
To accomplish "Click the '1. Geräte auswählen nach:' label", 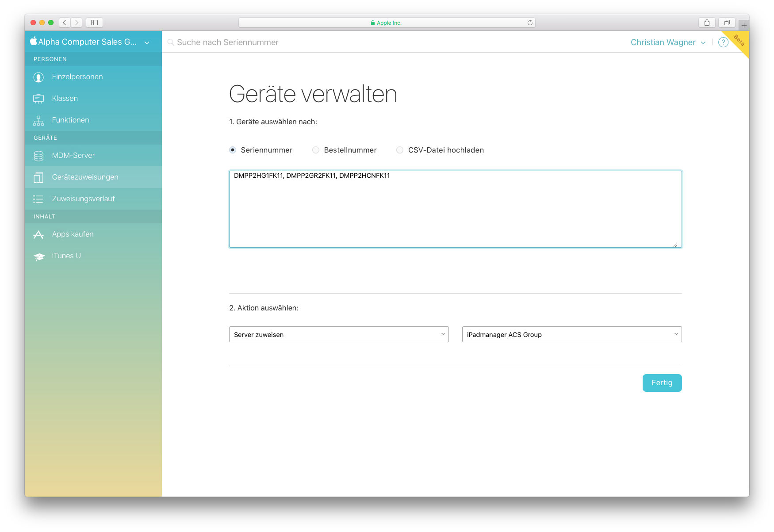I will click(x=273, y=122).
